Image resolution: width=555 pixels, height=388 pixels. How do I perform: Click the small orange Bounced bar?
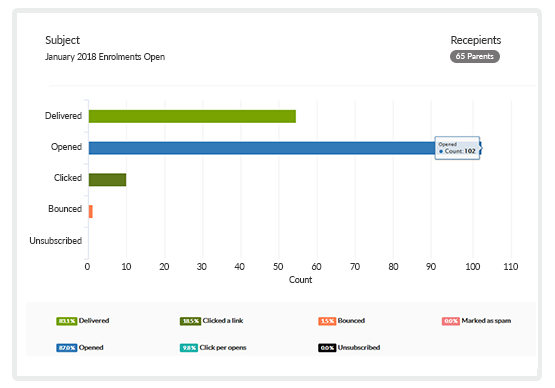click(x=91, y=211)
